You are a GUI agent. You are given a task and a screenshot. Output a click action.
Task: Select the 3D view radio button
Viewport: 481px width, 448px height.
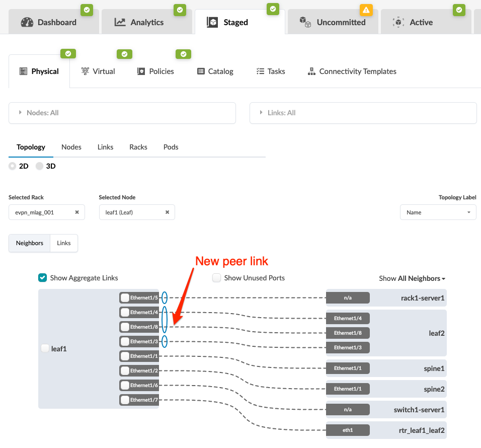[x=39, y=166]
